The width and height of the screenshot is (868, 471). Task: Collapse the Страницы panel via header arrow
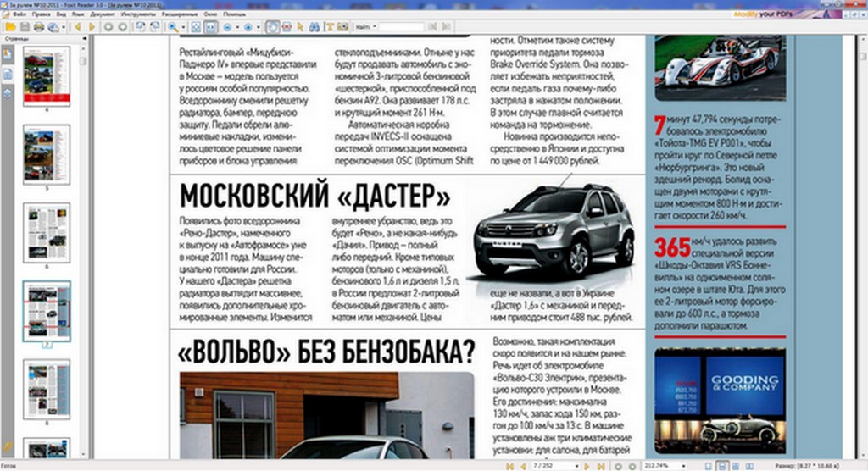(x=84, y=39)
